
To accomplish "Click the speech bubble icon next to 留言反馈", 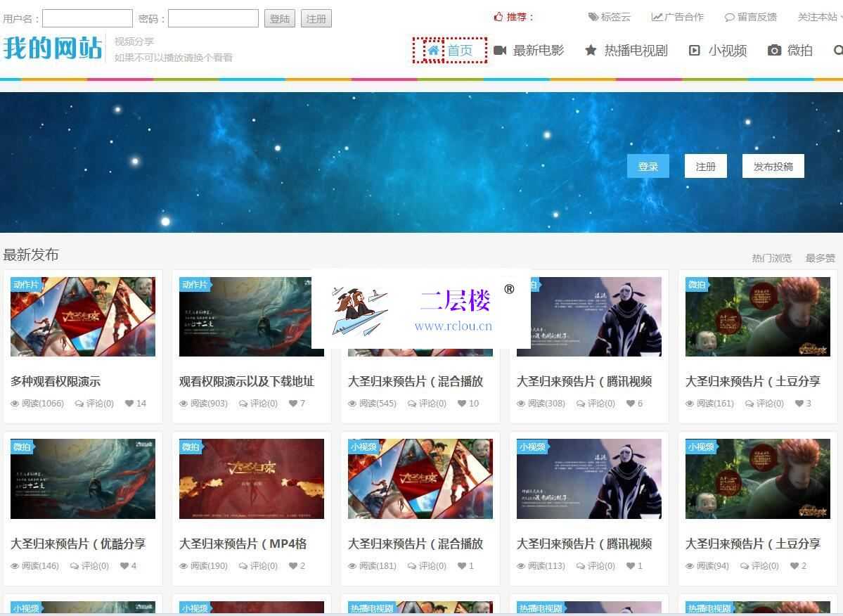I will click(730, 17).
